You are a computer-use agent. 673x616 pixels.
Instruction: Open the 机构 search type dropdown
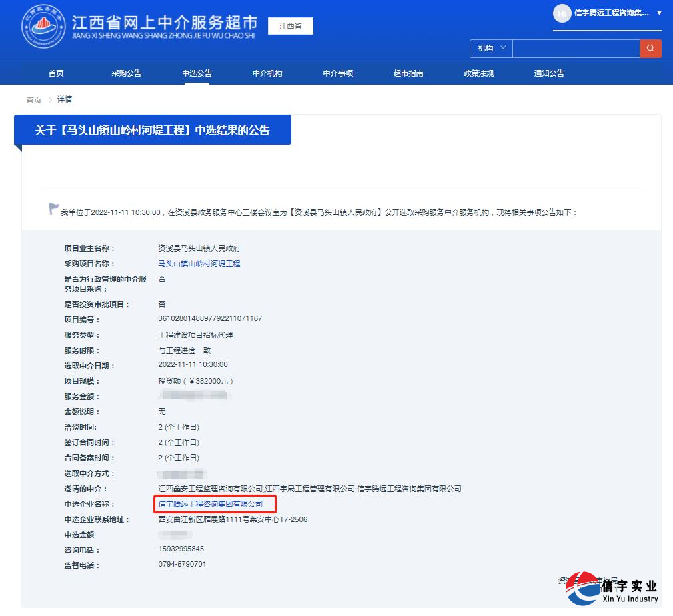pyautogui.click(x=491, y=48)
